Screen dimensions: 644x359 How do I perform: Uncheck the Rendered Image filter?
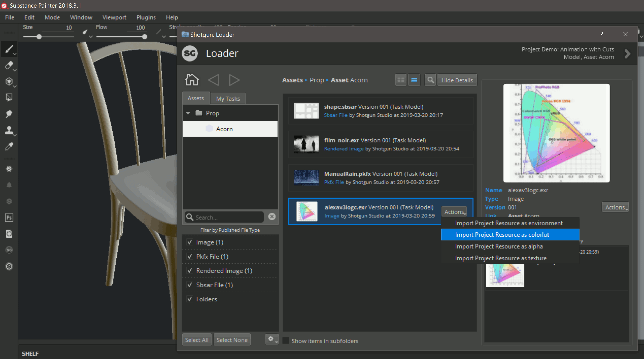coord(190,271)
